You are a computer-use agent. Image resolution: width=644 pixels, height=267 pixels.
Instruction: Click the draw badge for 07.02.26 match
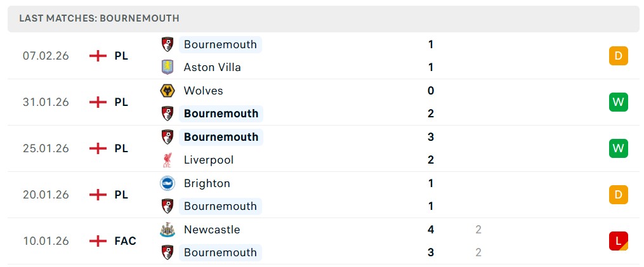coord(618,56)
